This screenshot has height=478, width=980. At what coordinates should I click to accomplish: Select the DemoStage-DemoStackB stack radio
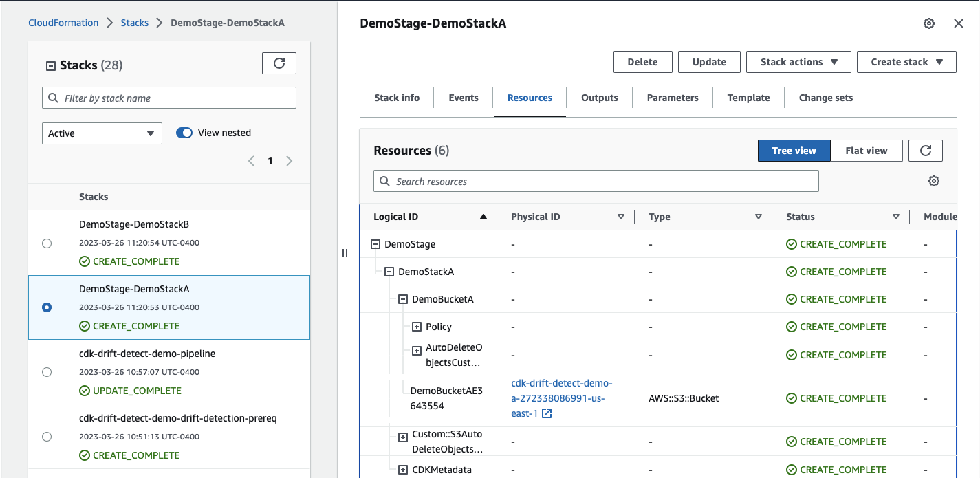(46, 243)
